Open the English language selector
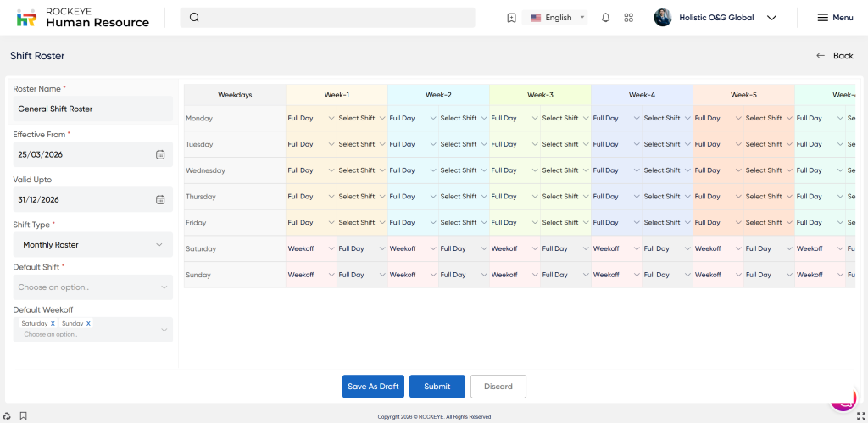 click(558, 18)
